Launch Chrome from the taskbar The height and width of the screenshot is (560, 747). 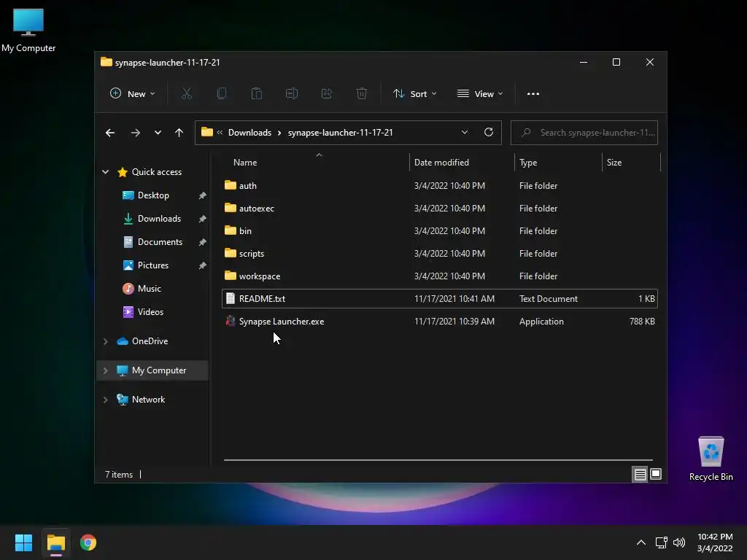pyautogui.click(x=88, y=542)
